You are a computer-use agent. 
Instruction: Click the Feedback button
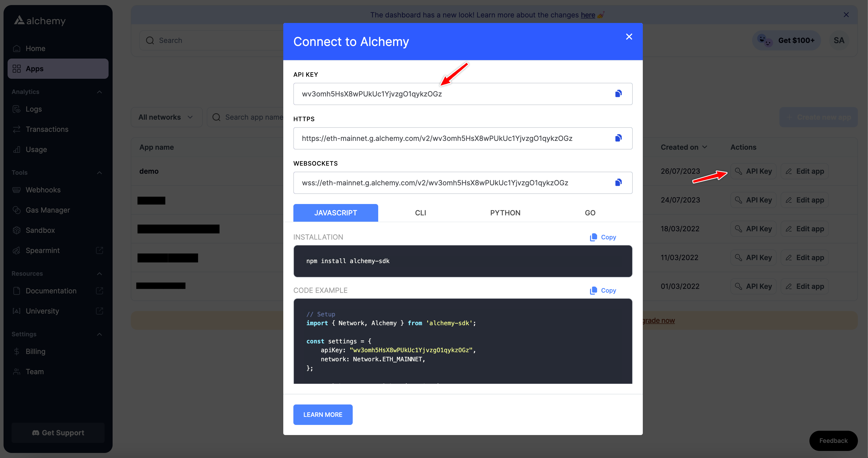833,441
